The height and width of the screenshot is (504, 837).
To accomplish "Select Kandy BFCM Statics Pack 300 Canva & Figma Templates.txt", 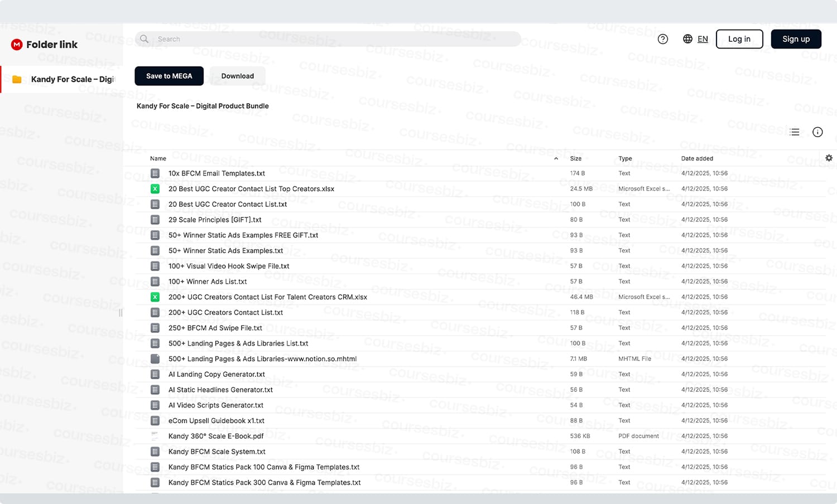I will tap(264, 482).
